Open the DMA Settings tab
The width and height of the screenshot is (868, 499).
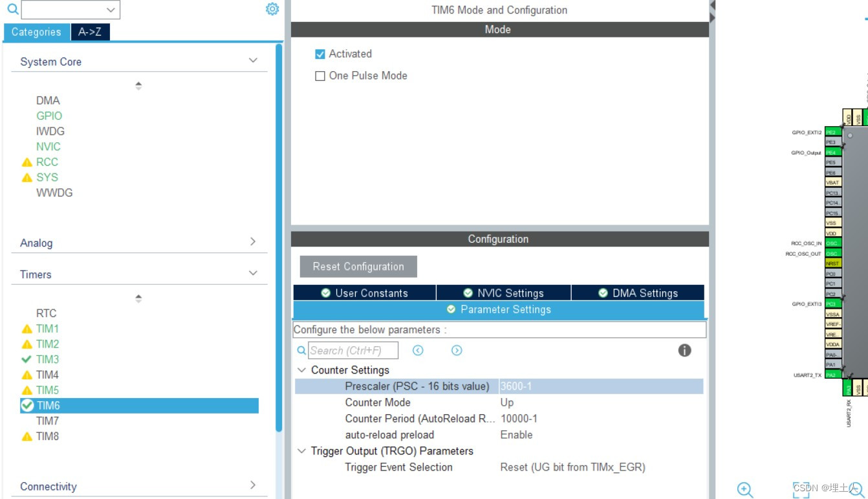point(638,293)
